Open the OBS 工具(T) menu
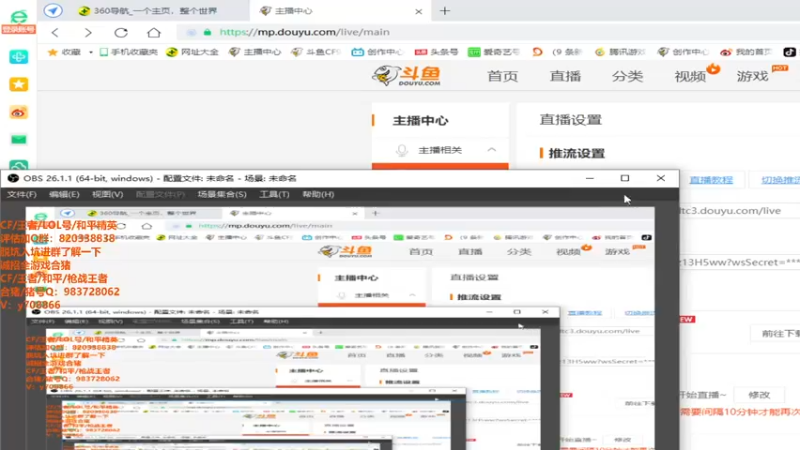 tap(274, 194)
